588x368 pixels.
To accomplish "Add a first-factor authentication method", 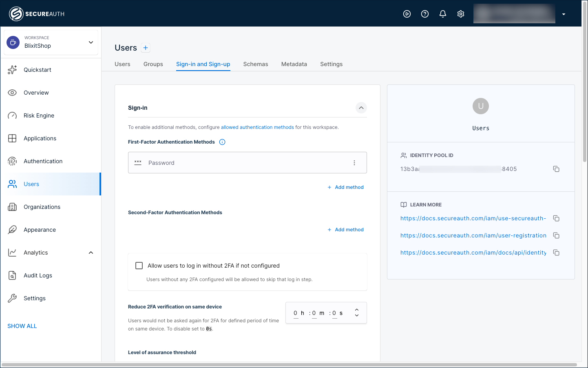I will pos(346,187).
